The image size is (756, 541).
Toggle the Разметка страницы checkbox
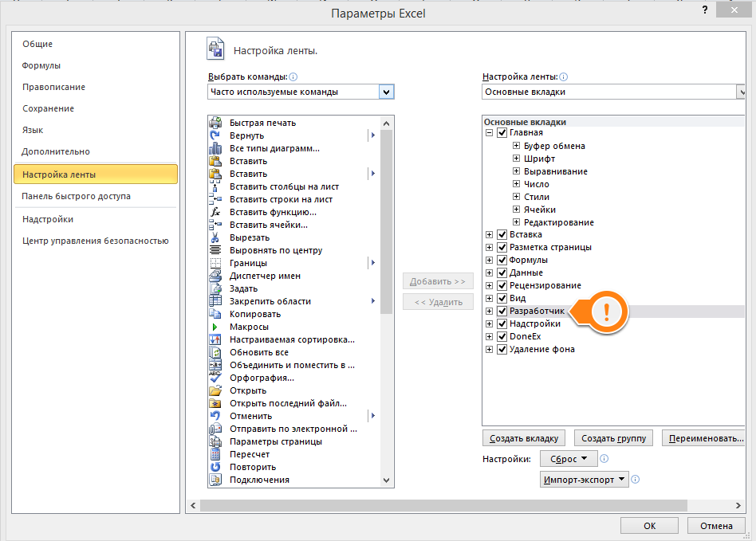(502, 247)
